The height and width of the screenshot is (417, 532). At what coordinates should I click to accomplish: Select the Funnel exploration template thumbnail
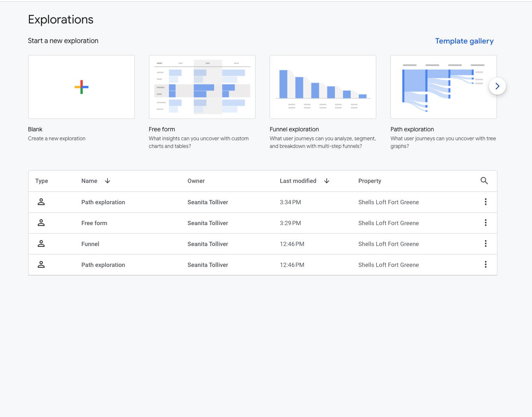(323, 87)
